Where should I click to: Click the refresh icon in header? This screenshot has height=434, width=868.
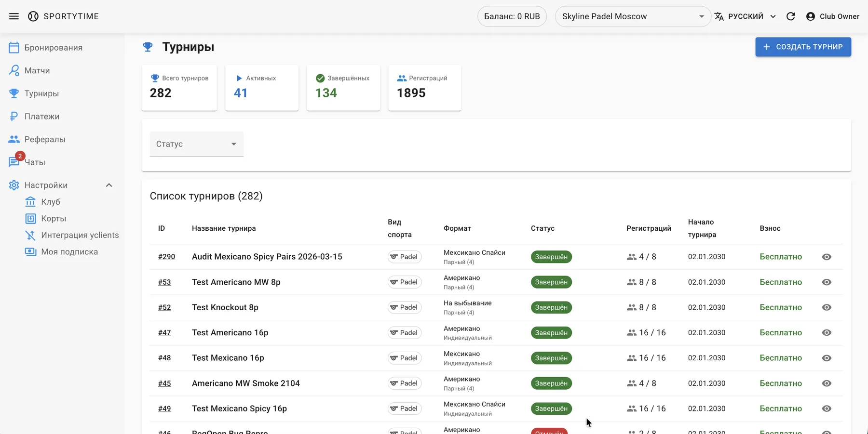coord(790,16)
